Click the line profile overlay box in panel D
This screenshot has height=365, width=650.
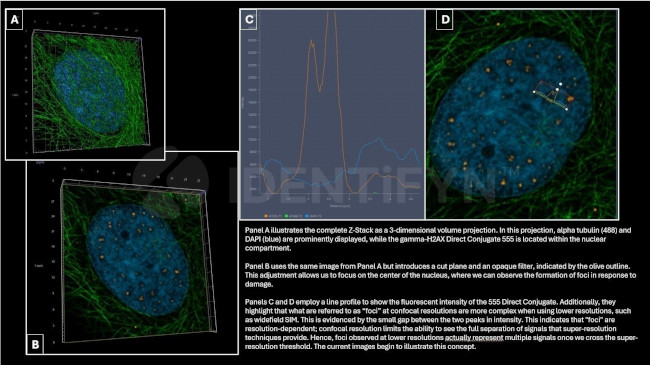pos(554,96)
